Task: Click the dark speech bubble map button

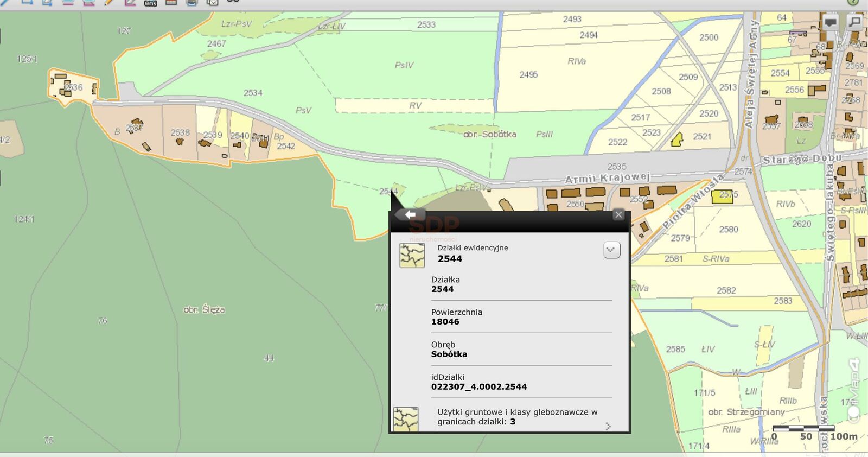Action: [830, 22]
